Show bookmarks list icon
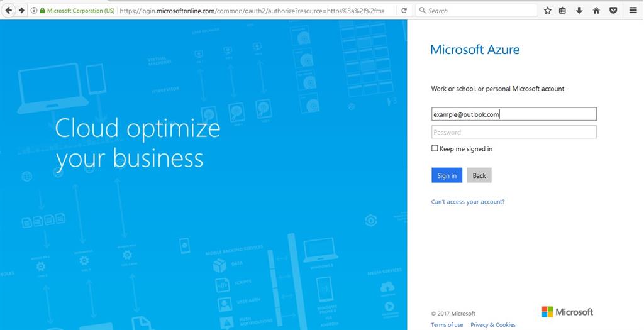Screen dimensions: 644x330 [563, 11]
